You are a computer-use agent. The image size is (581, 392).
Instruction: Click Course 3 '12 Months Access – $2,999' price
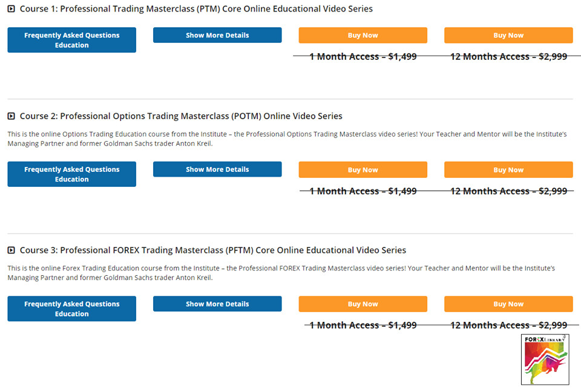[x=508, y=325]
